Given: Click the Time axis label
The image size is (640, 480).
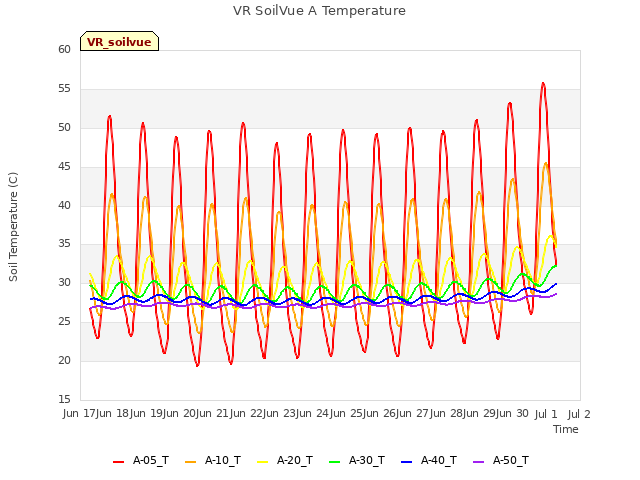Looking at the screenshot, I should tap(566, 429).
